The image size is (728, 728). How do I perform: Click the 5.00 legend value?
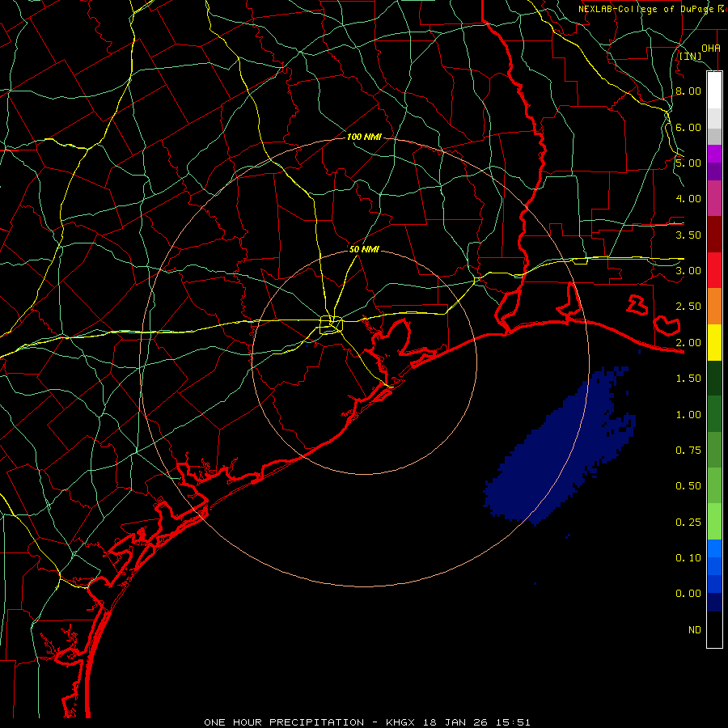click(x=688, y=163)
